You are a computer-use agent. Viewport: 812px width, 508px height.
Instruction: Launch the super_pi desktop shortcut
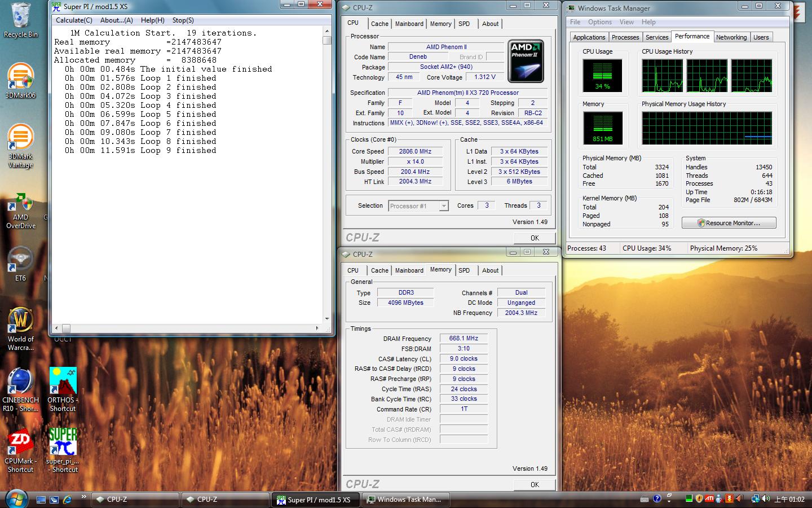pyautogui.click(x=63, y=452)
